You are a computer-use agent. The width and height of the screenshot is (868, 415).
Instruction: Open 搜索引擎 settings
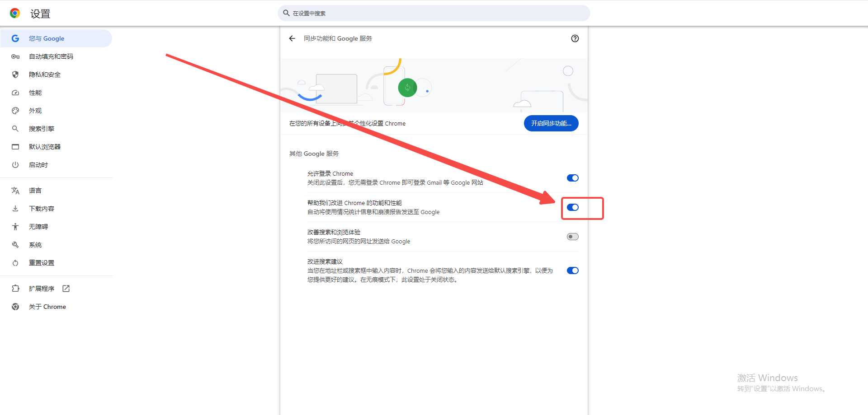click(56, 129)
